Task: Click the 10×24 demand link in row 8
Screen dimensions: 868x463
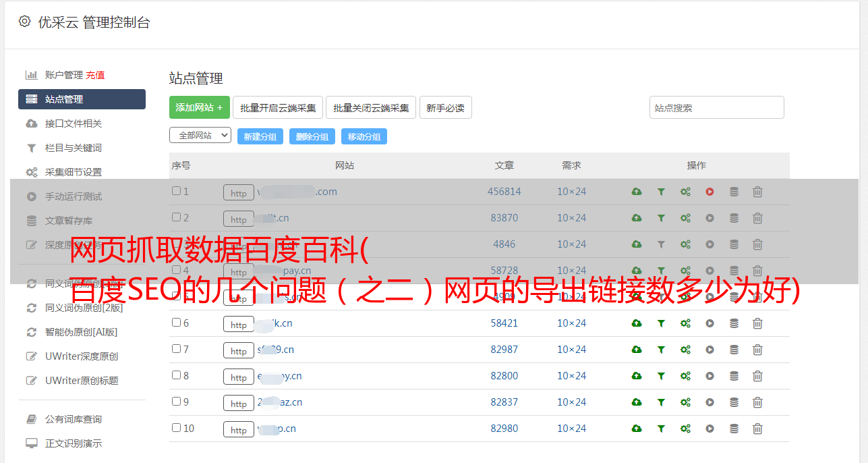Action: pyautogui.click(x=571, y=376)
